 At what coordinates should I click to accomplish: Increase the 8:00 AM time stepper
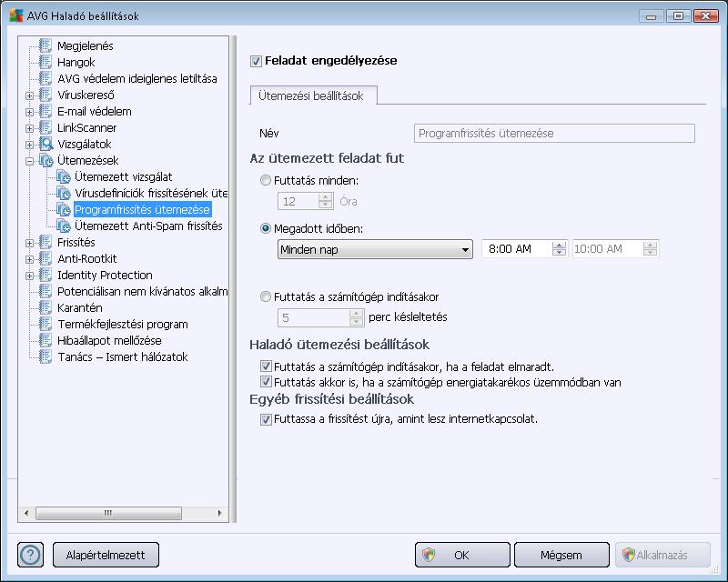(x=559, y=245)
